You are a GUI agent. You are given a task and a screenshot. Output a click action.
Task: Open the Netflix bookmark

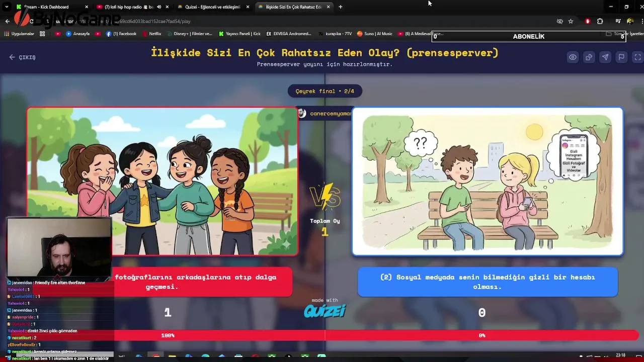coord(151,34)
